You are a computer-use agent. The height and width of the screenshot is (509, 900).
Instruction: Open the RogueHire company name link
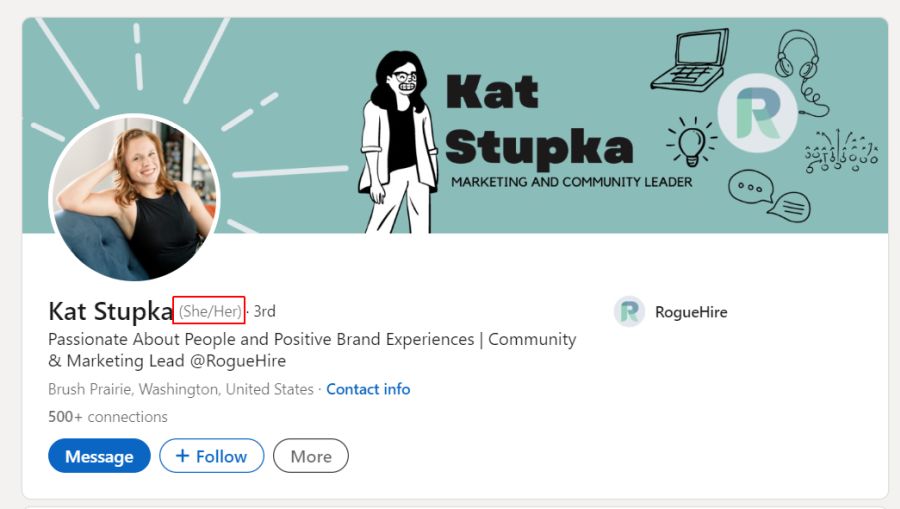click(x=691, y=312)
